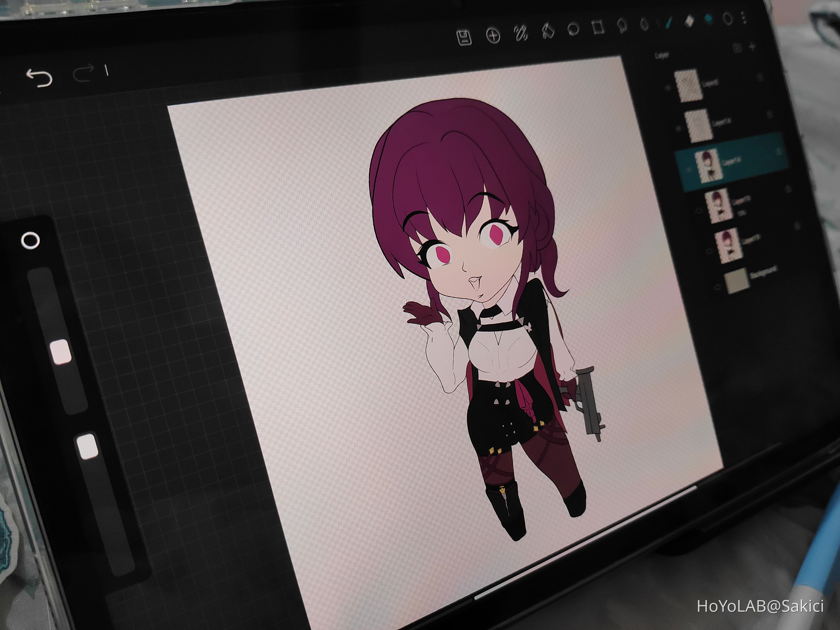The height and width of the screenshot is (630, 840).
Task: Switch to the Layer panel tab
Action: click(x=662, y=55)
